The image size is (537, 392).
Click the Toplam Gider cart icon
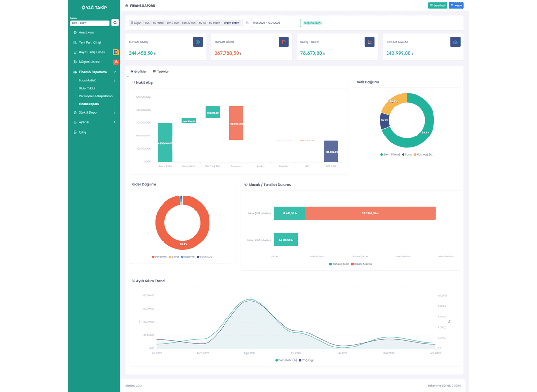pos(283,42)
